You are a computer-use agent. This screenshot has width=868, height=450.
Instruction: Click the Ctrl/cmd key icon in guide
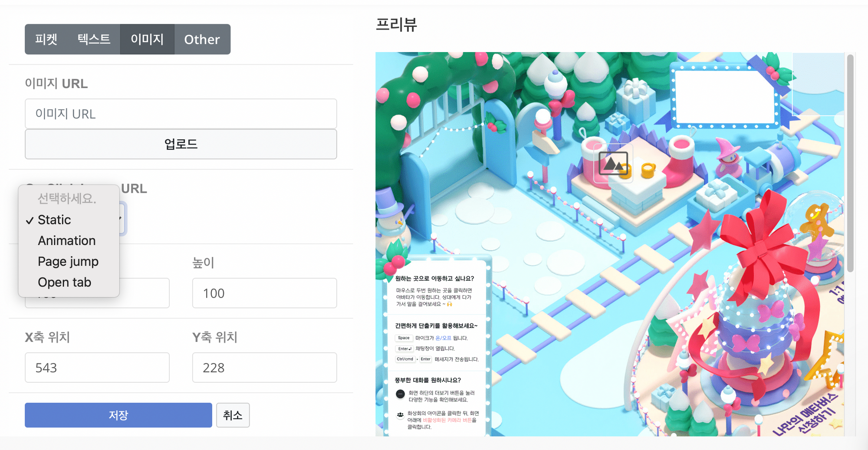[405, 359]
